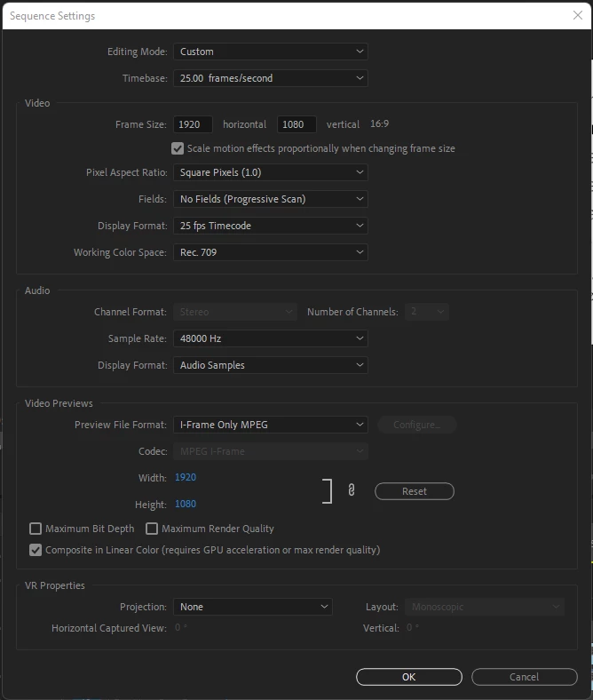Close the Sequence Settings dialog

pos(577,15)
